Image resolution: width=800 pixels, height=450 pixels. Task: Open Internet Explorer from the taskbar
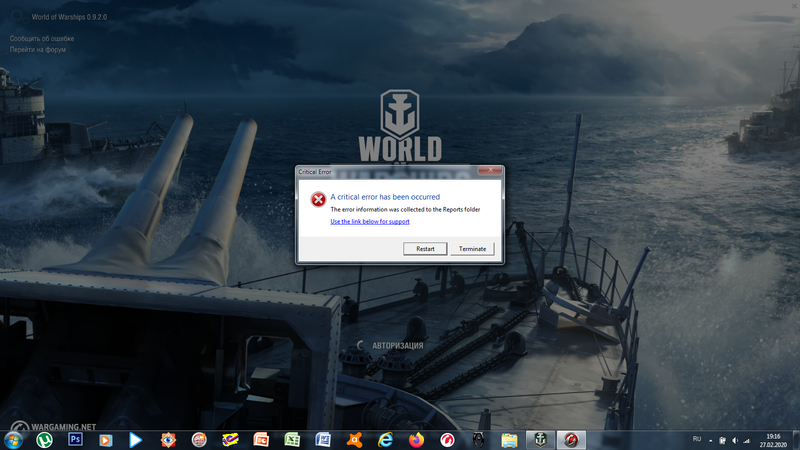tap(385, 440)
